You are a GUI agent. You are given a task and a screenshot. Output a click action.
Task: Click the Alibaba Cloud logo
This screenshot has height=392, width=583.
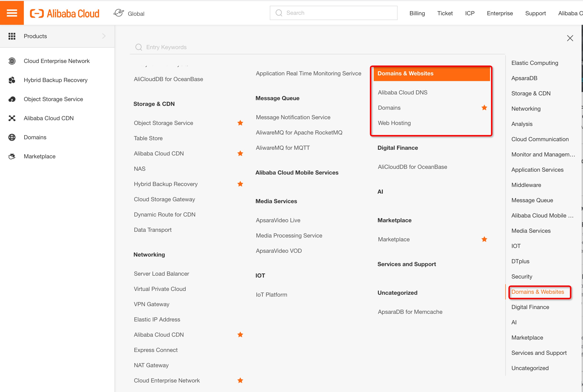(65, 14)
